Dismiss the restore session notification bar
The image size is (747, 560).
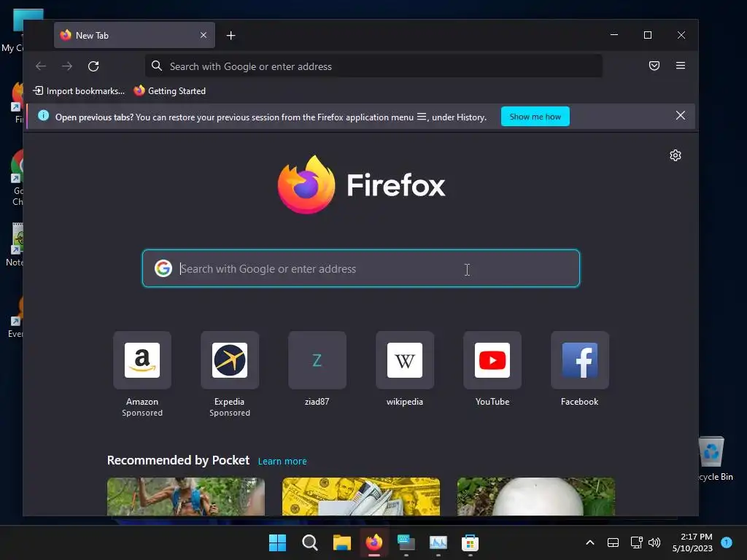pos(681,116)
